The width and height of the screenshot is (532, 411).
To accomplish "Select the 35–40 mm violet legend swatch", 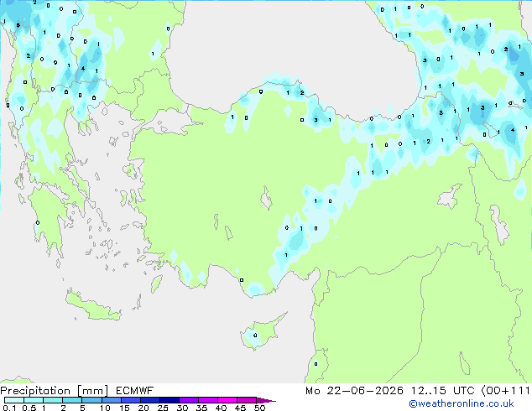I will pyautogui.click(x=208, y=400).
